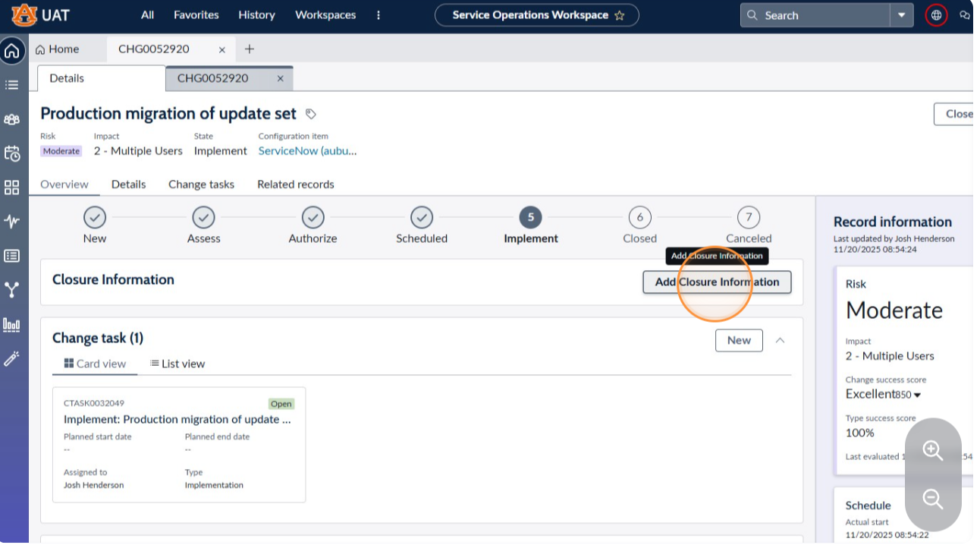This screenshot has height=545, width=980.
Task: Open the Home icon in the sidebar
Action: [12, 52]
